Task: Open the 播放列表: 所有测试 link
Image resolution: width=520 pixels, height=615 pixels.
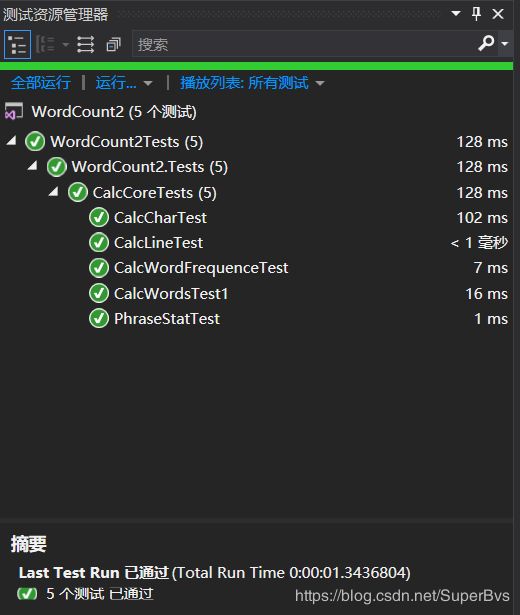Action: click(x=244, y=83)
